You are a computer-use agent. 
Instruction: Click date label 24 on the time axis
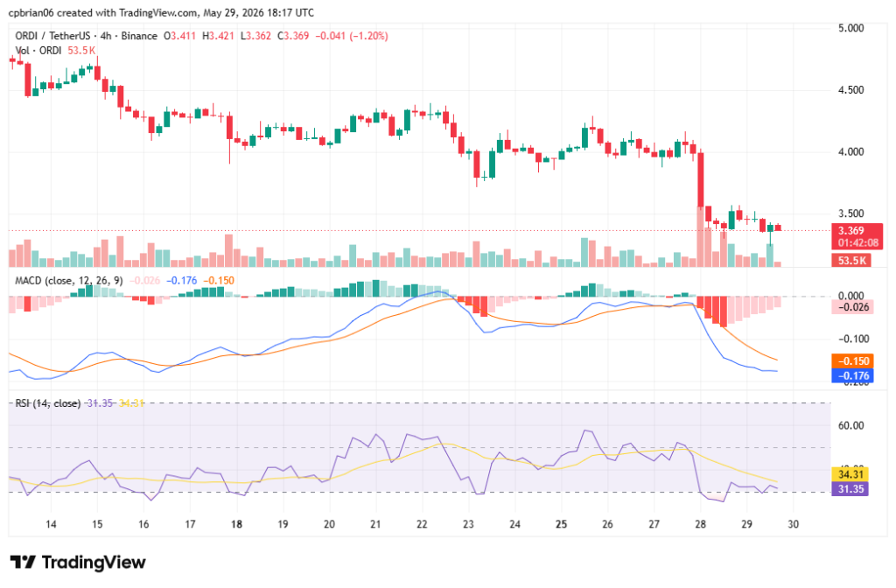(x=514, y=525)
